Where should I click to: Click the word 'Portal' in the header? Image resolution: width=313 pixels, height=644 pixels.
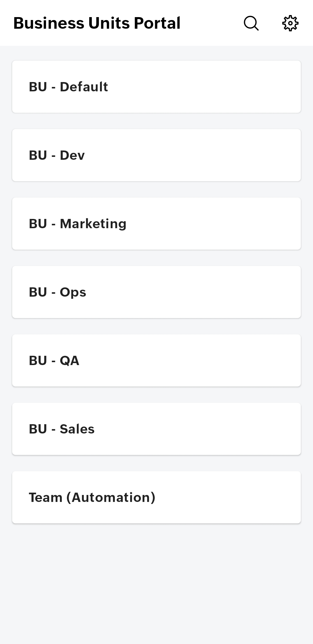tap(157, 23)
